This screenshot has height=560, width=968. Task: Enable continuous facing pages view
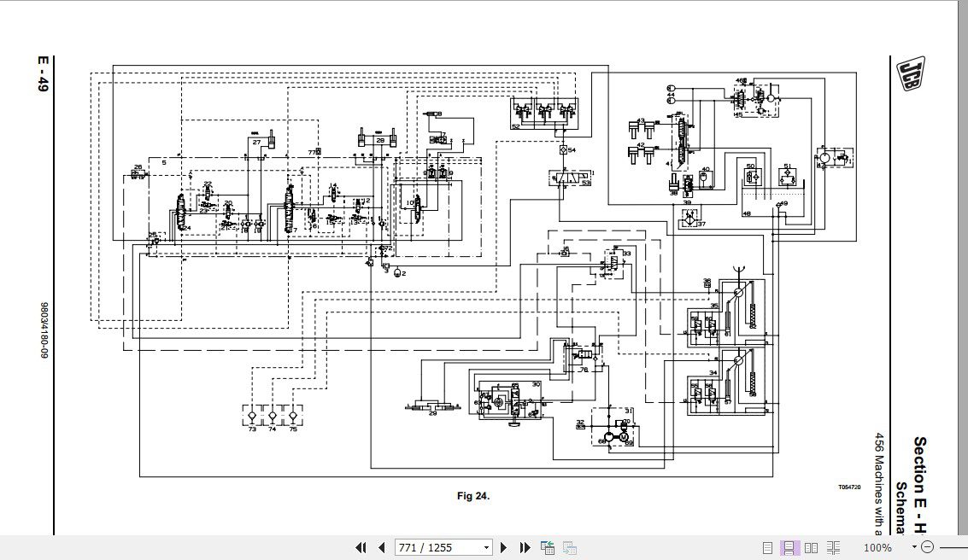pyautogui.click(x=833, y=547)
